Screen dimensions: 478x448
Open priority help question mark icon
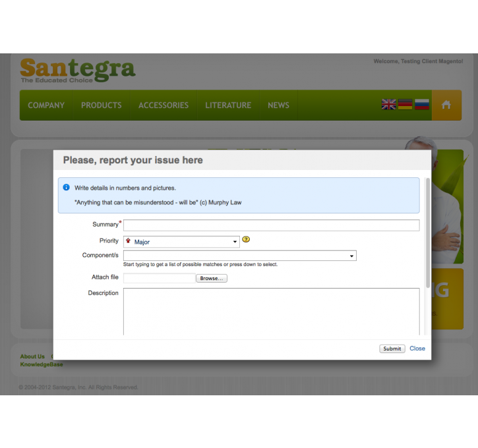tap(246, 240)
